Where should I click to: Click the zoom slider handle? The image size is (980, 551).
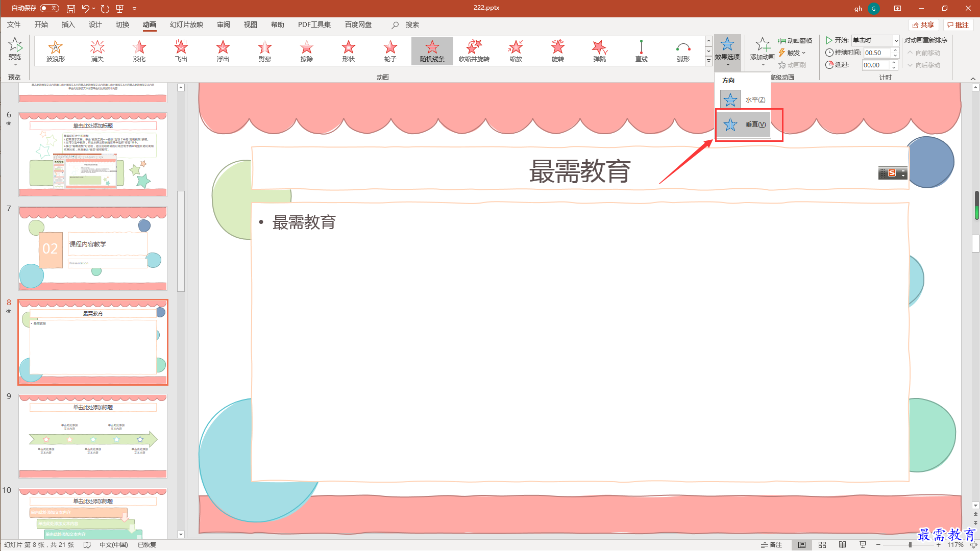910,545
